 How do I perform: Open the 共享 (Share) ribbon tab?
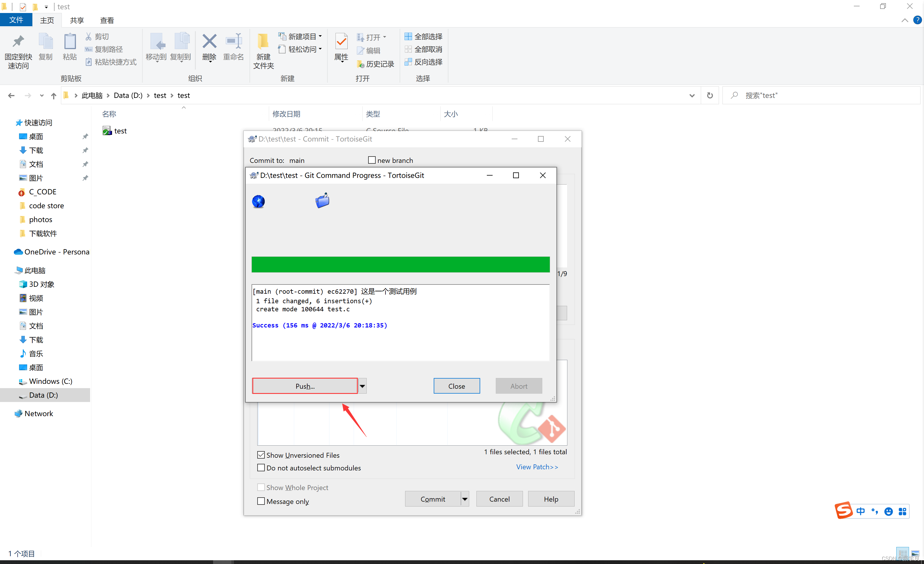click(77, 20)
